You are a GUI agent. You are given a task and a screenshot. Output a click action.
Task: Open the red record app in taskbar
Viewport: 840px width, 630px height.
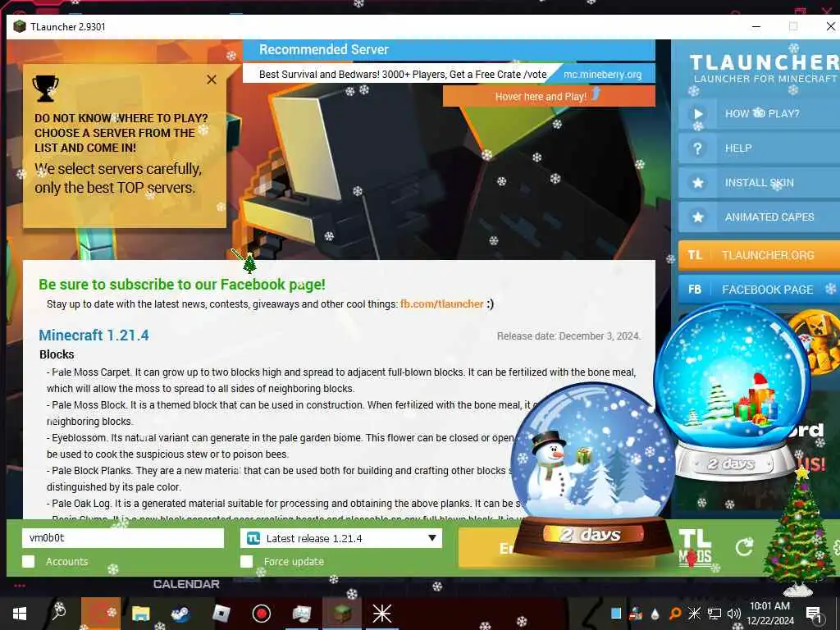[262, 614]
